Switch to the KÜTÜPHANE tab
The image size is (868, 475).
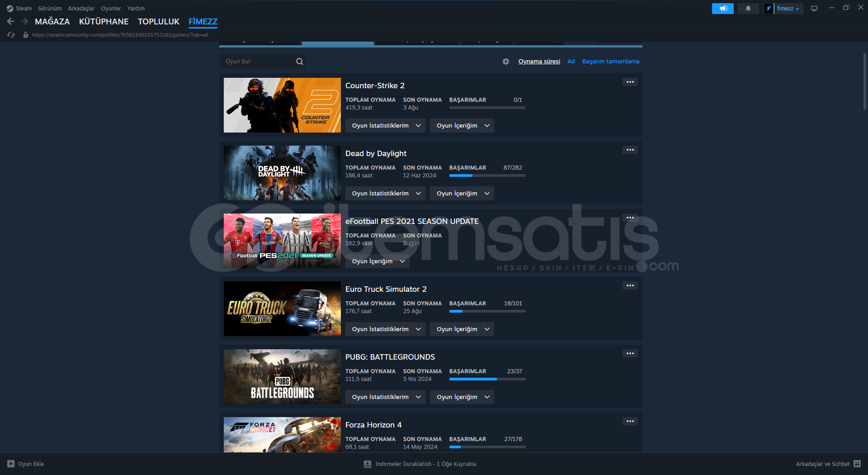coord(104,22)
